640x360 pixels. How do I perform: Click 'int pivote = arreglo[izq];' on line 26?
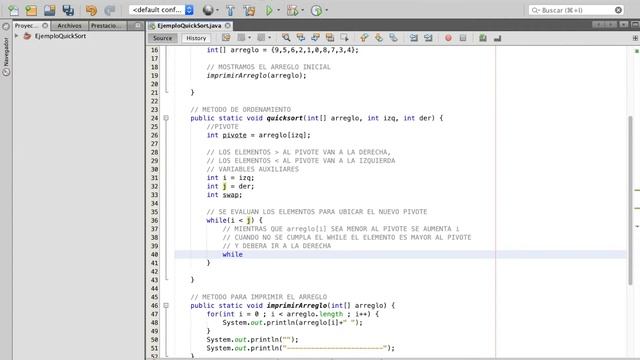pyautogui.click(x=258, y=135)
